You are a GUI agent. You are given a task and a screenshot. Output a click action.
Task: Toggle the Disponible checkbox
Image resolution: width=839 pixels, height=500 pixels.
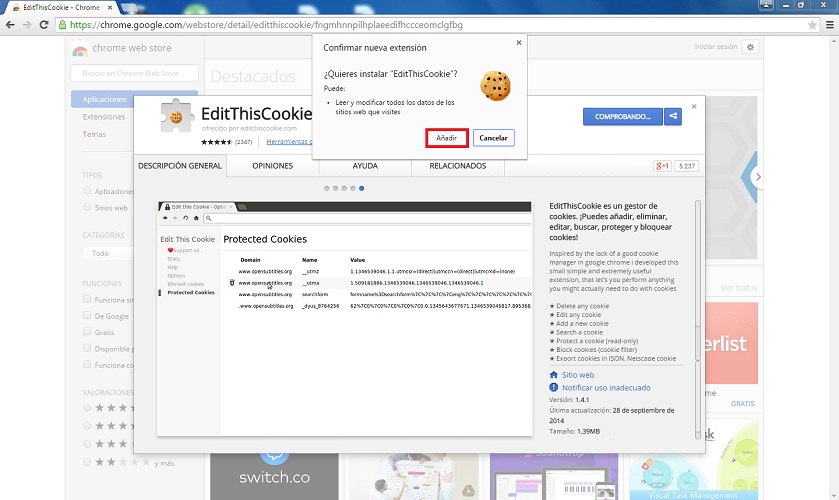coord(87,349)
